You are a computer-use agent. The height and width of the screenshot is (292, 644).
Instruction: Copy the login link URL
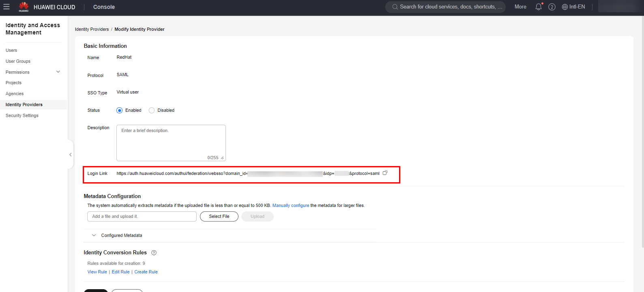coord(385,173)
